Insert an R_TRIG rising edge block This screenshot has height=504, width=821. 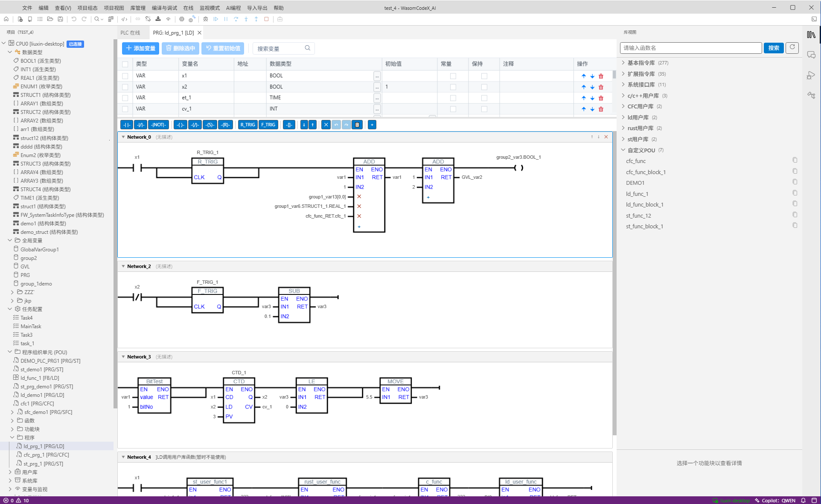247,125
